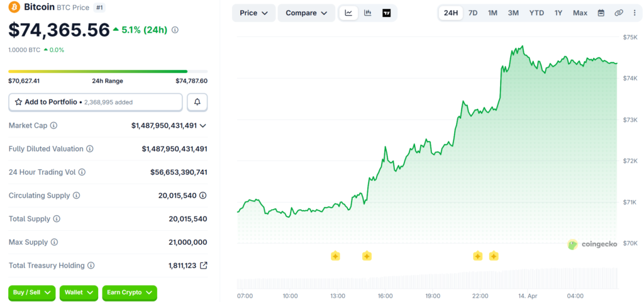
Task: Open the calendar date range picker
Action: pos(601,13)
